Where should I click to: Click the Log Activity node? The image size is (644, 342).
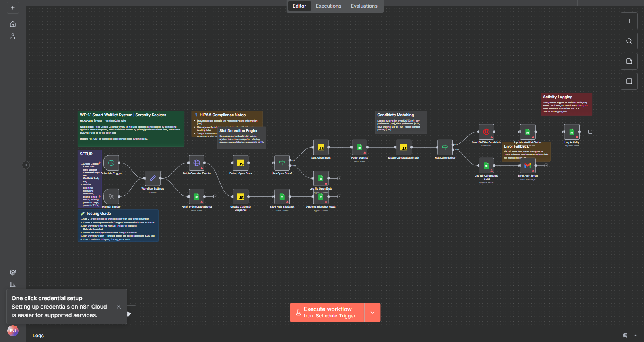click(572, 132)
